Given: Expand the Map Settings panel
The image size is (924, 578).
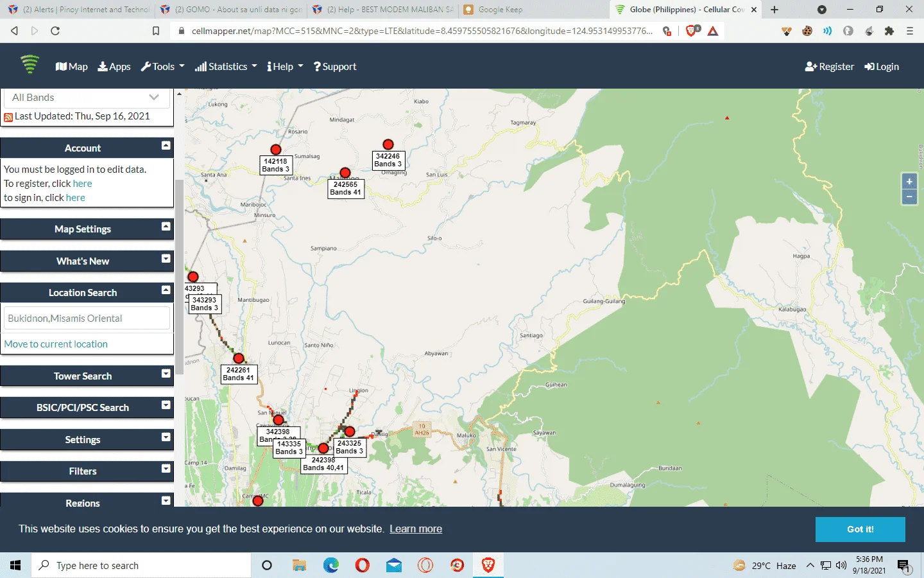Looking at the screenshot, I should 166,227.
